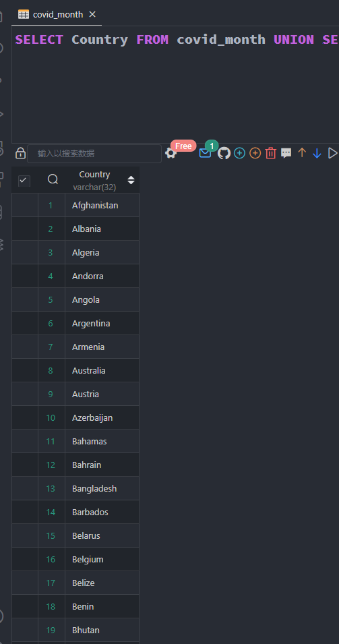Sort by the Country column arrows

pyautogui.click(x=131, y=180)
